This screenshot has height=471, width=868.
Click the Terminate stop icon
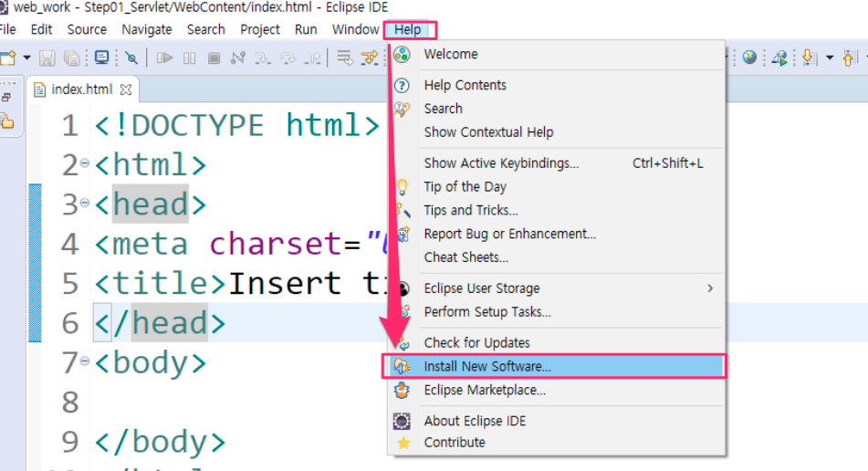pos(214,58)
